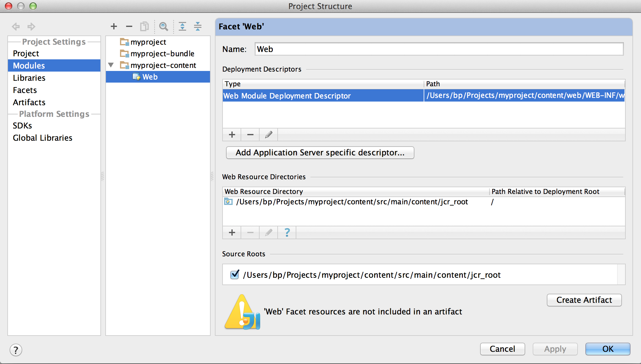The image size is (641, 364).
Task: Click the add module plus icon
Action: [x=114, y=27]
